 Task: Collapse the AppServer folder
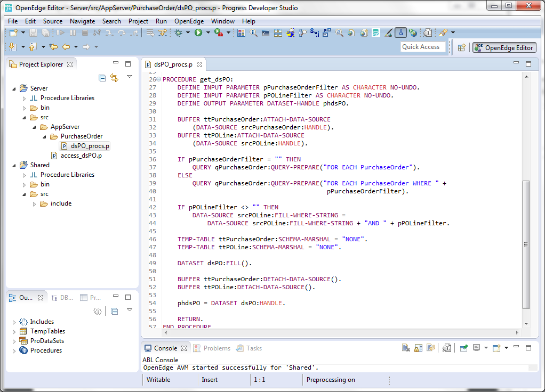point(34,127)
